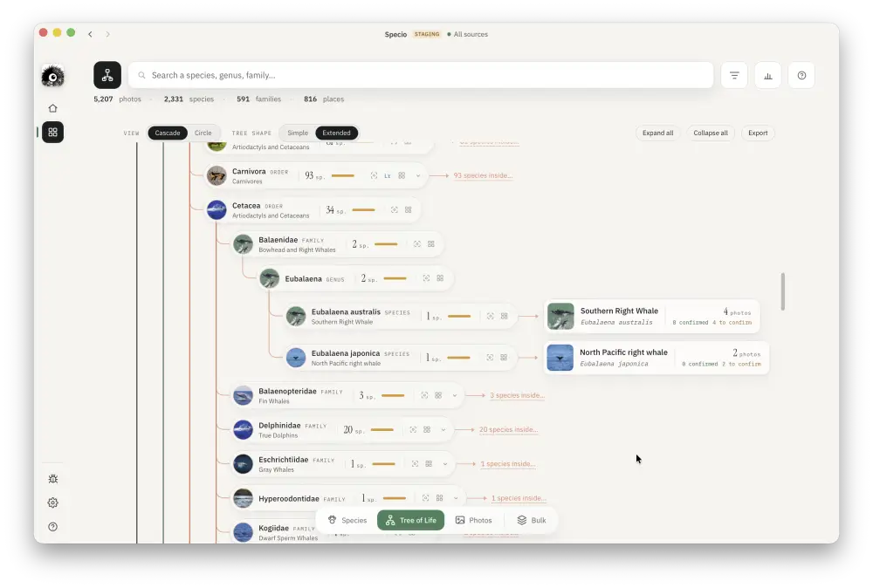Expand the Carnivora order chevron

417,175
